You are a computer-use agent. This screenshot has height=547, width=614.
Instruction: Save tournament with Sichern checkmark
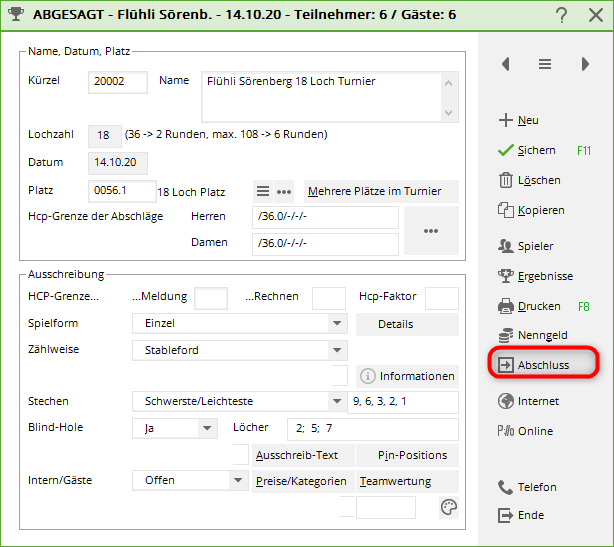click(x=505, y=150)
